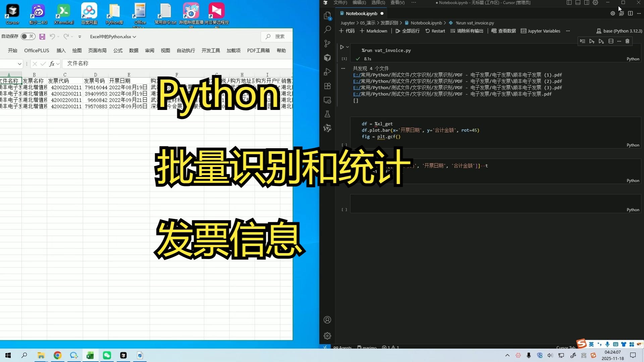Open the Name Box dropdown in Excel
The image size is (644, 362).
point(19,64)
